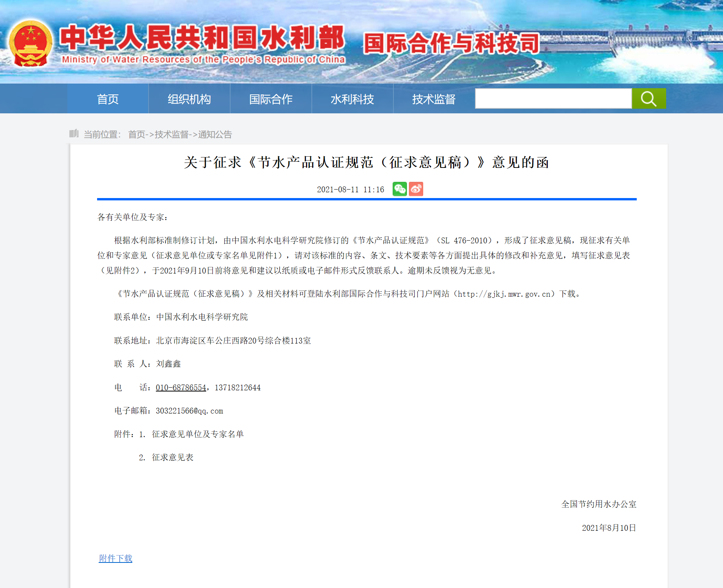Click the email 303221566@qq.com
The height and width of the screenshot is (588, 723).
(x=189, y=411)
